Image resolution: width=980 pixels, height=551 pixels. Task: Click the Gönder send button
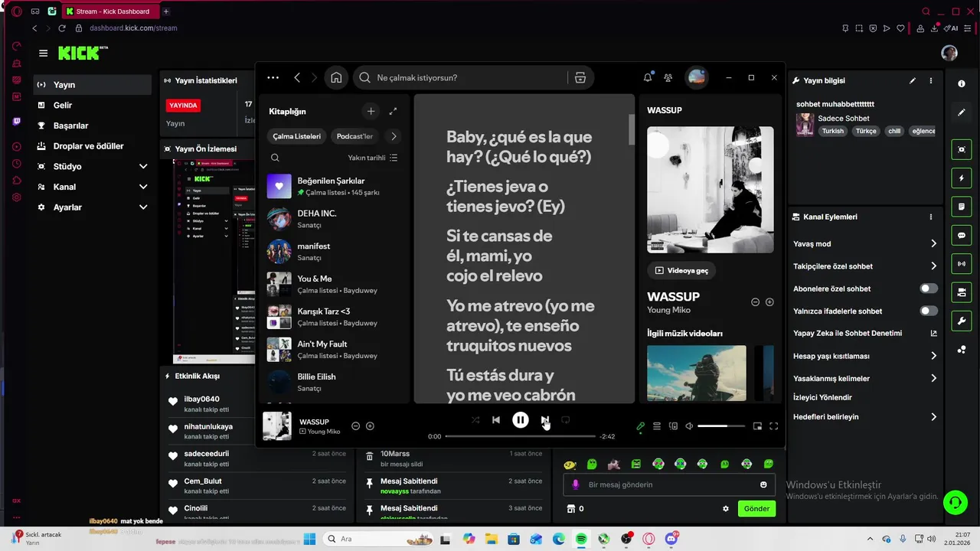[x=756, y=509]
